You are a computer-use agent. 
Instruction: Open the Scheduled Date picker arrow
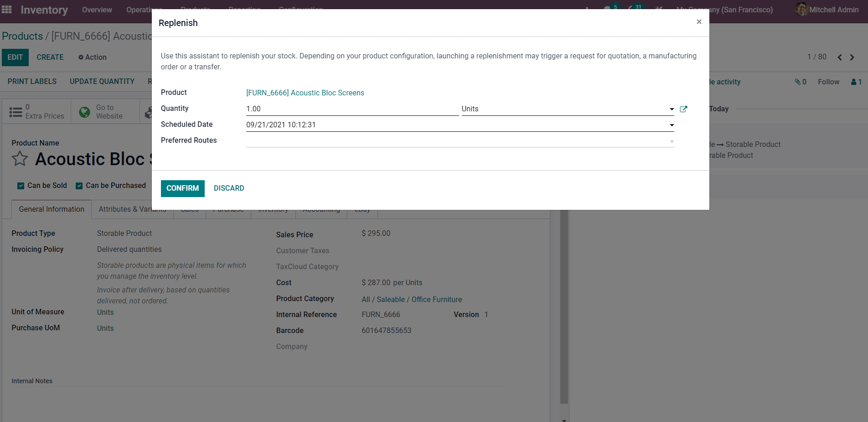point(672,125)
